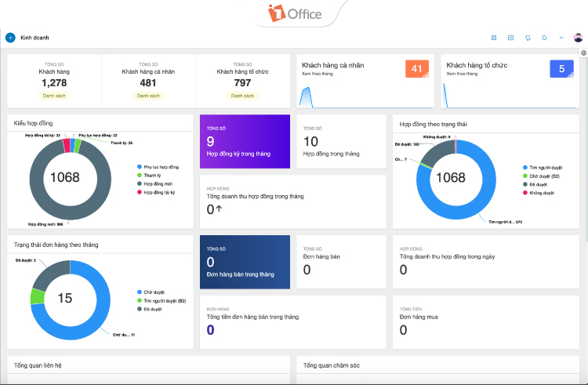Screen dimensions: 588x392
Task: Click the pink Hợp đồng tái ký donut segment
Action: pyautogui.click(x=67, y=146)
